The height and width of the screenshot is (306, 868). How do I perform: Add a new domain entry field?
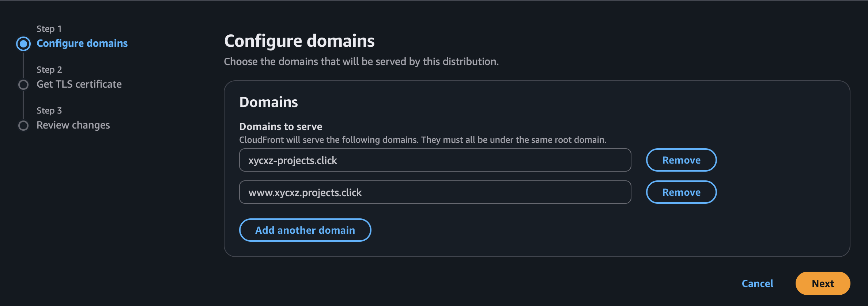[x=305, y=230]
